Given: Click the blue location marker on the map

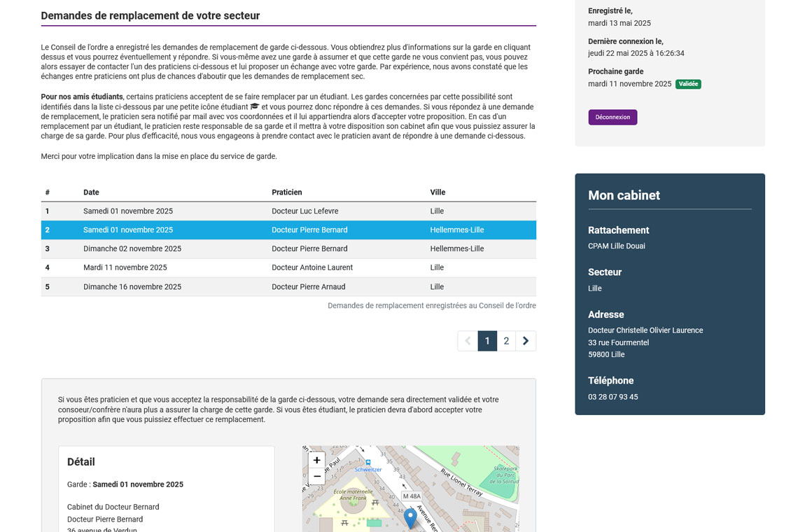Looking at the screenshot, I should pyautogui.click(x=410, y=518).
